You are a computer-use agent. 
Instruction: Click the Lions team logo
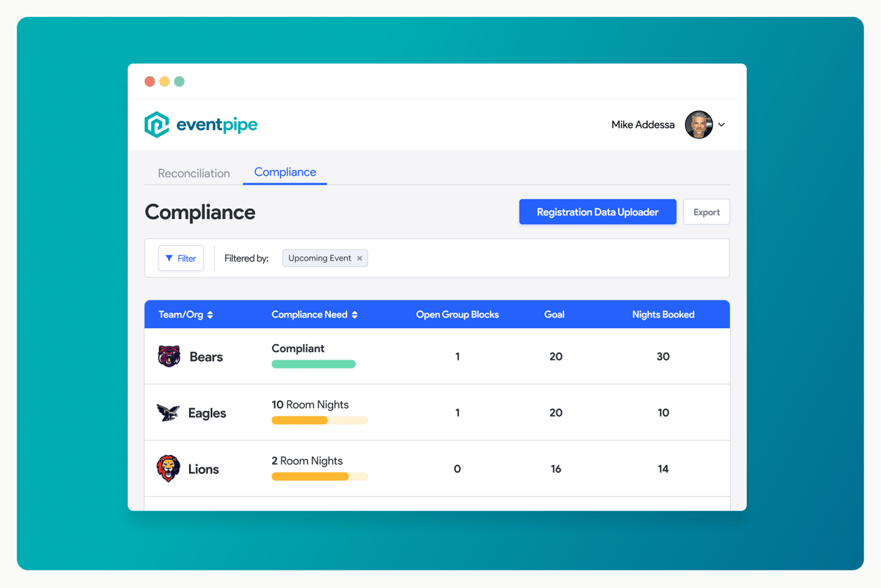[x=168, y=469]
